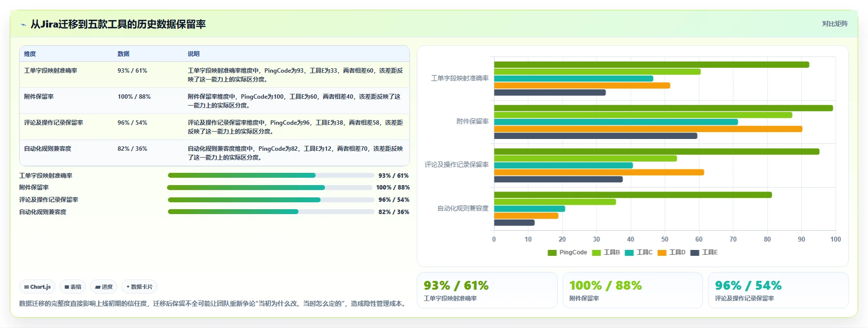Click the small icon left of the title
The height and width of the screenshot is (328, 868).
point(23,25)
